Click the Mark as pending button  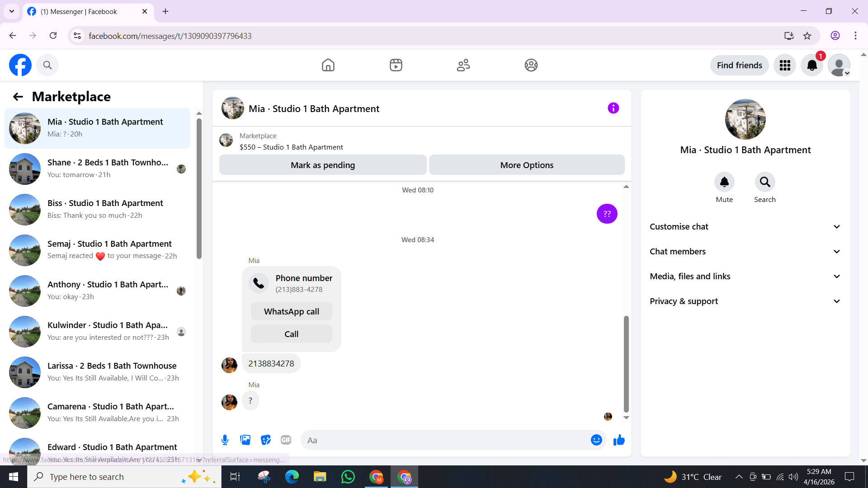(x=323, y=165)
